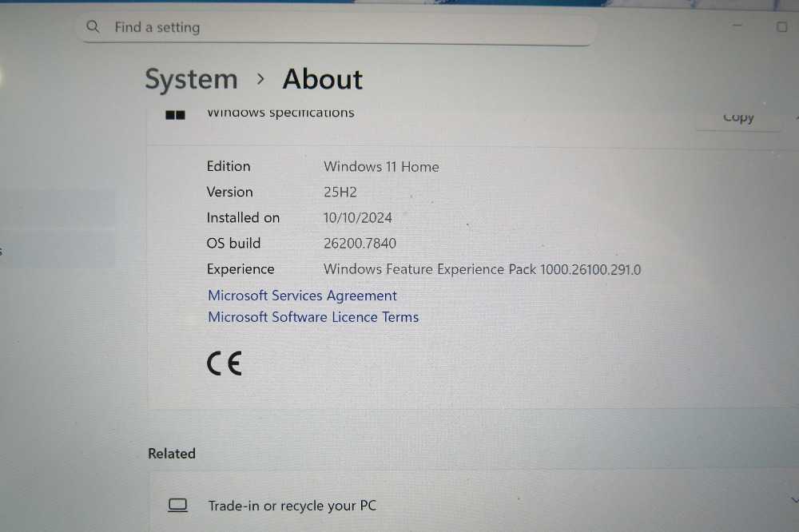Click the Experience label

pyautogui.click(x=240, y=269)
